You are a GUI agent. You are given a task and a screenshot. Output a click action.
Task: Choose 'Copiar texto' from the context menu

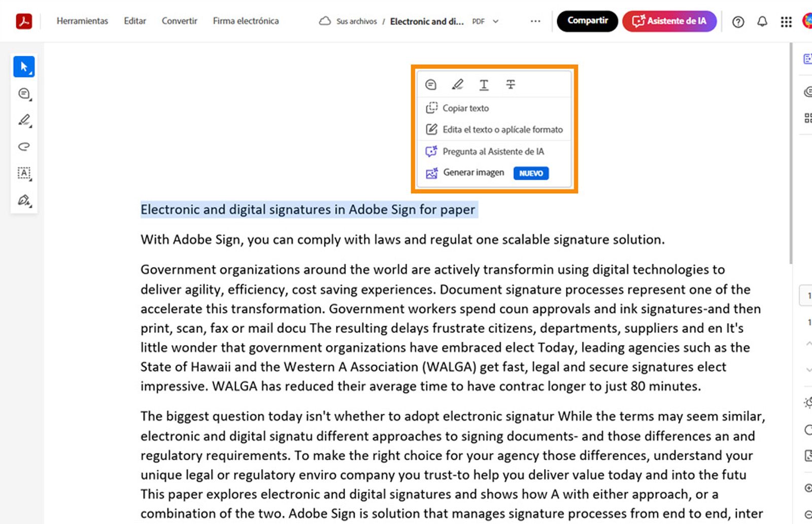[465, 108]
